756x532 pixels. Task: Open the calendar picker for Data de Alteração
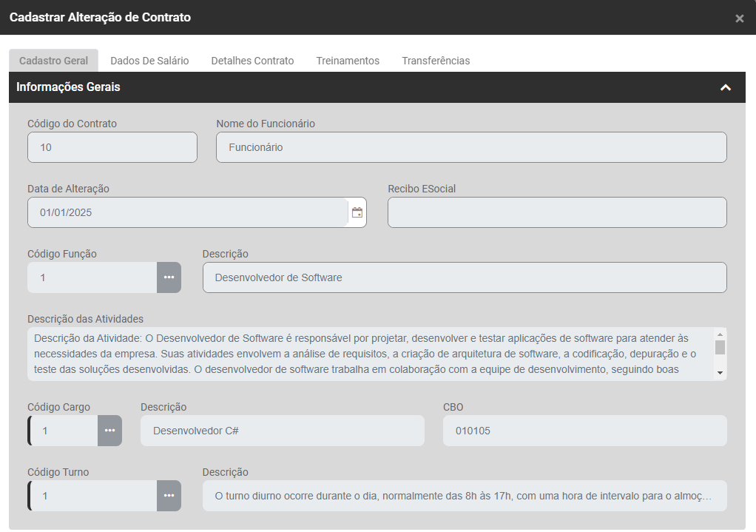click(357, 212)
